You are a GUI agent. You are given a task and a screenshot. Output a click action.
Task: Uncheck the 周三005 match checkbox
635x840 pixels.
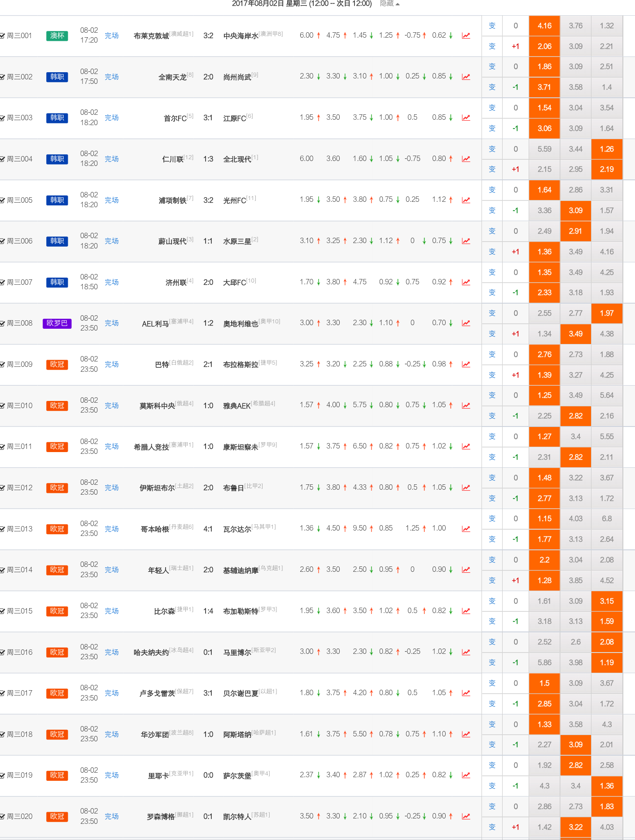click(x=2, y=200)
